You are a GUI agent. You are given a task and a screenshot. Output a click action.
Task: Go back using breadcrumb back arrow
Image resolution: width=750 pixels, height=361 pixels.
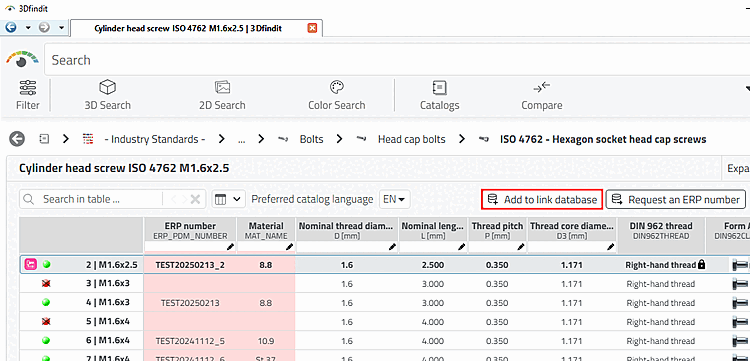17,139
